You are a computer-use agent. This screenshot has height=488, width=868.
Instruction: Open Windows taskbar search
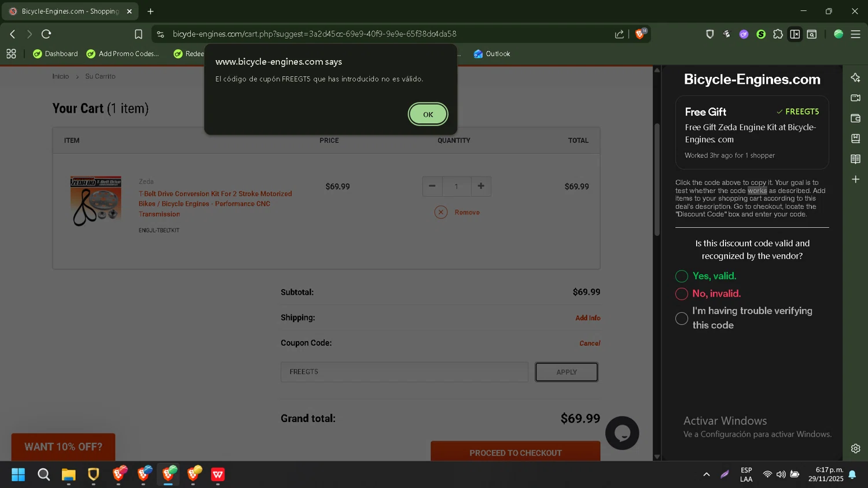pyautogui.click(x=43, y=475)
